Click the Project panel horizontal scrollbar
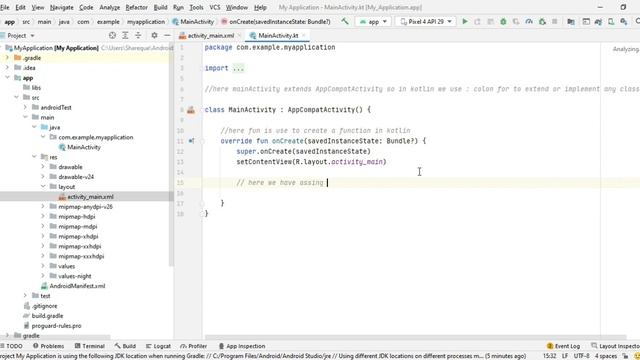The image size is (640, 360). coord(55,337)
